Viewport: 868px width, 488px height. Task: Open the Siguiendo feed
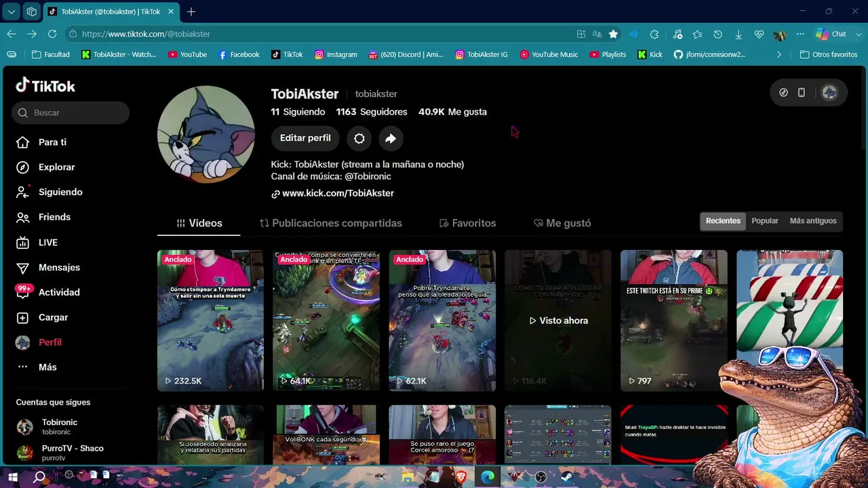coord(49,192)
